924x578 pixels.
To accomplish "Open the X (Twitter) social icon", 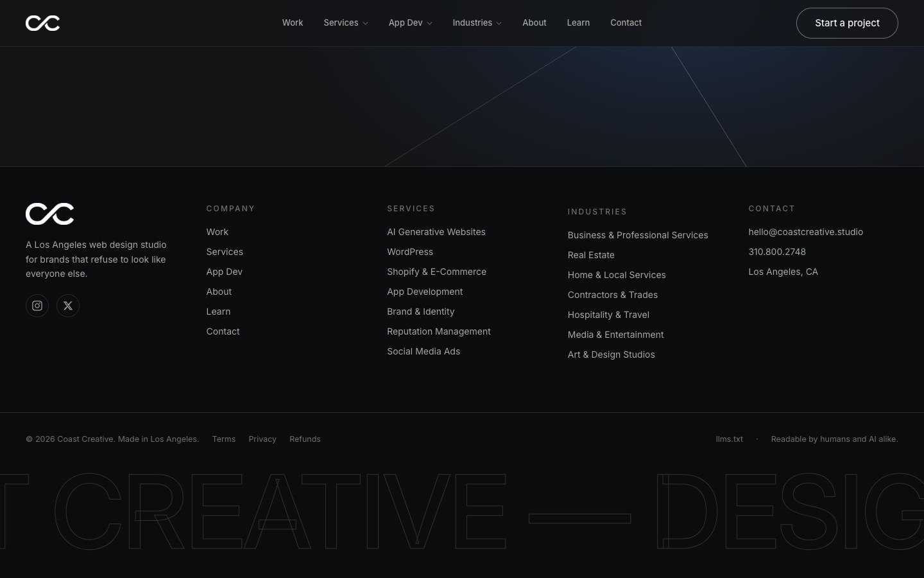I will pyautogui.click(x=68, y=306).
